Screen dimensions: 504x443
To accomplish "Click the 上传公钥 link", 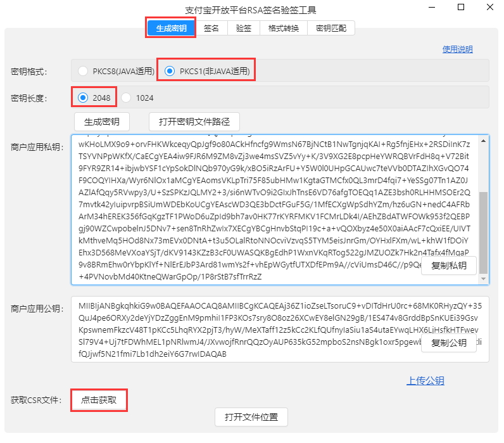I will (x=425, y=381).
